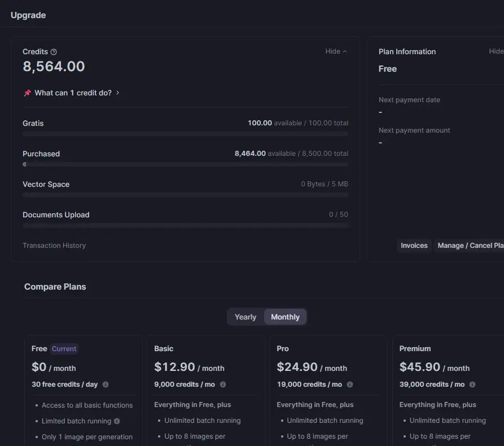Click the chevron after 'What can 1 credit do?'
Image resolution: width=504 pixels, height=446 pixels.
117,93
